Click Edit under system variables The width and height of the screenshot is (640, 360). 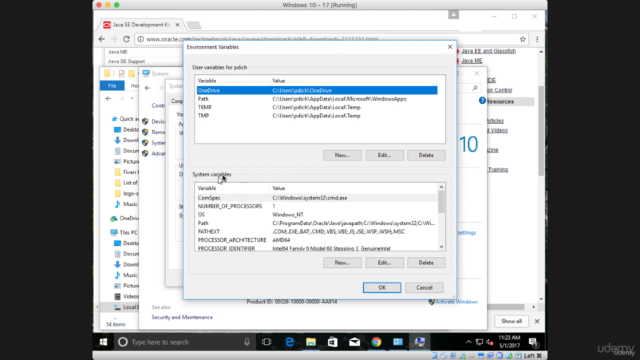[384, 262]
